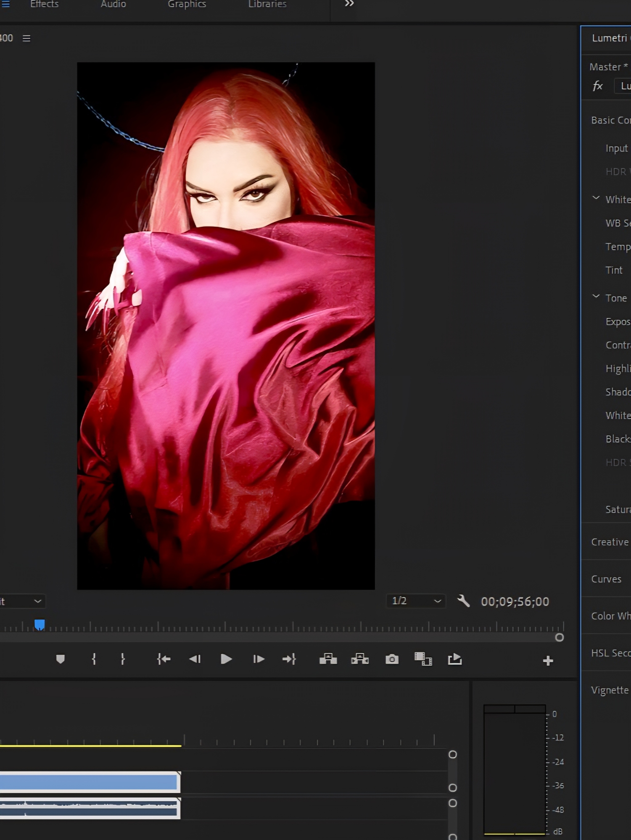
Task: Click the Comparison View icon
Action: click(x=423, y=659)
